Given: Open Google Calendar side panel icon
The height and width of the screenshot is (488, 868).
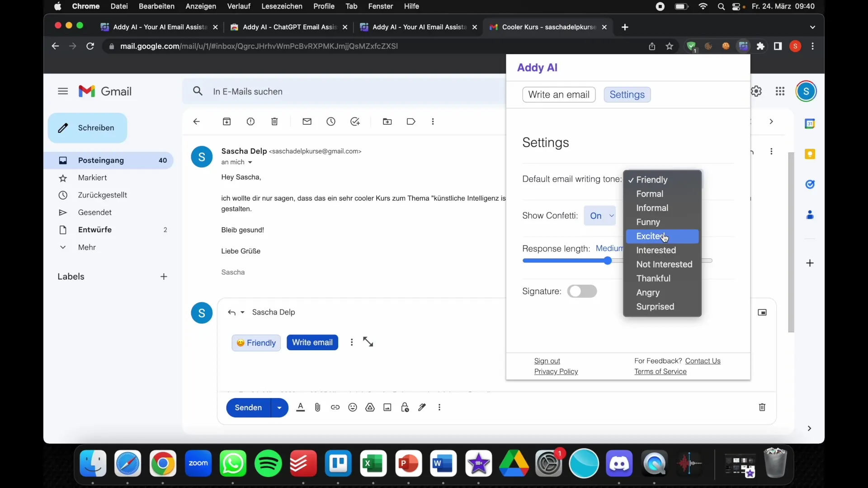Looking at the screenshot, I should pos(810,123).
